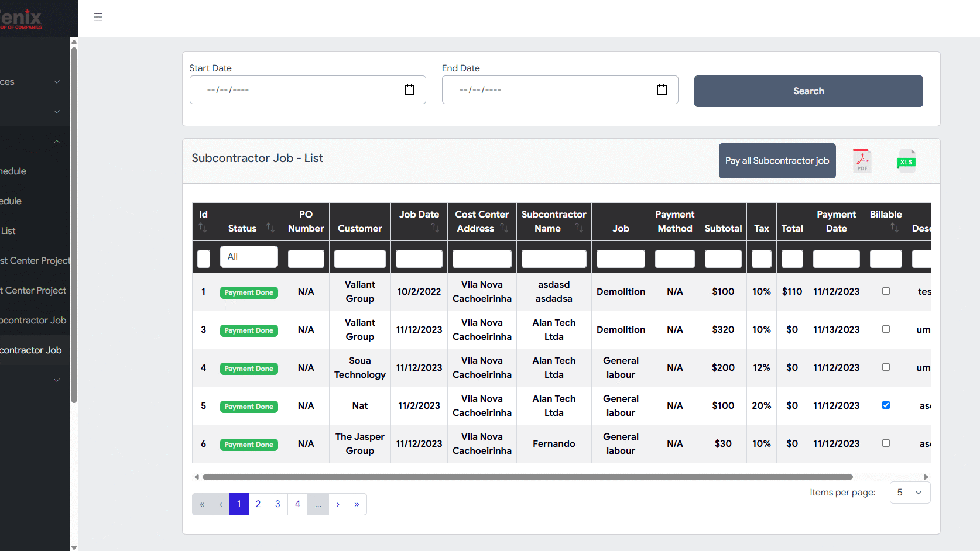Expand the first sidebar menu chevron

57,82
